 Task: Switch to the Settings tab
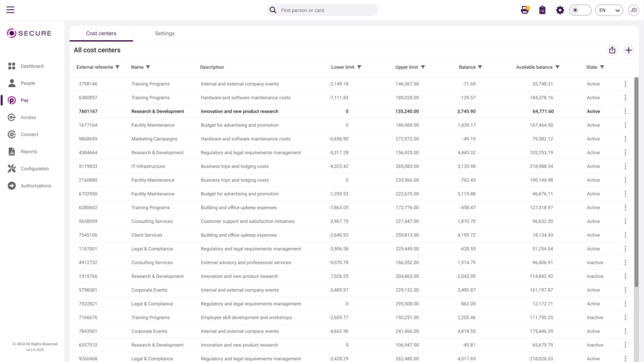pos(165,34)
